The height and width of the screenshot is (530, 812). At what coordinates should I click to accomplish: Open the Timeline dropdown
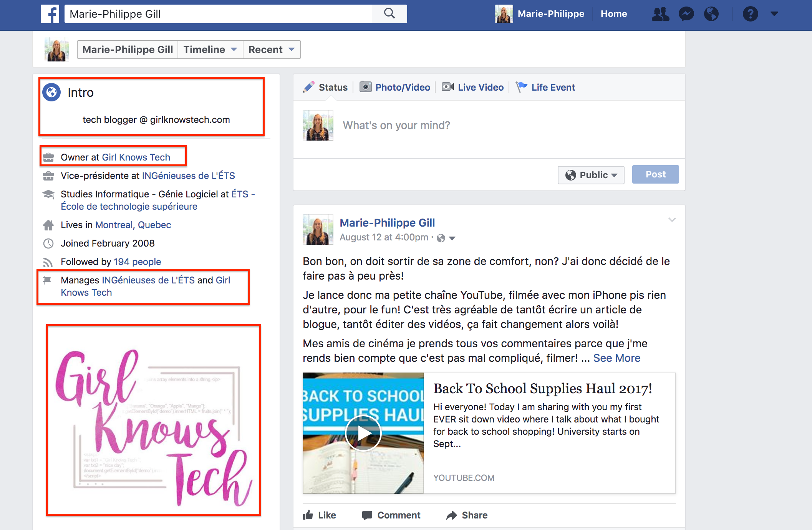point(210,50)
